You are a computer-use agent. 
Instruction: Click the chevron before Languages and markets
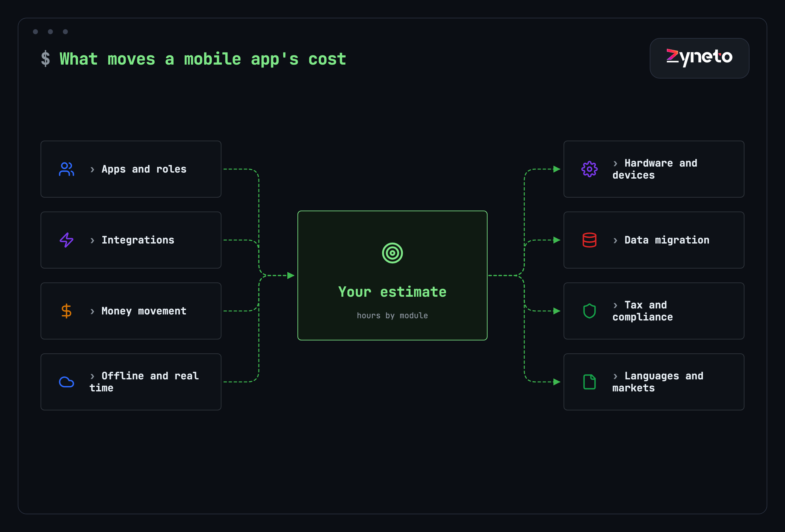tap(615, 376)
